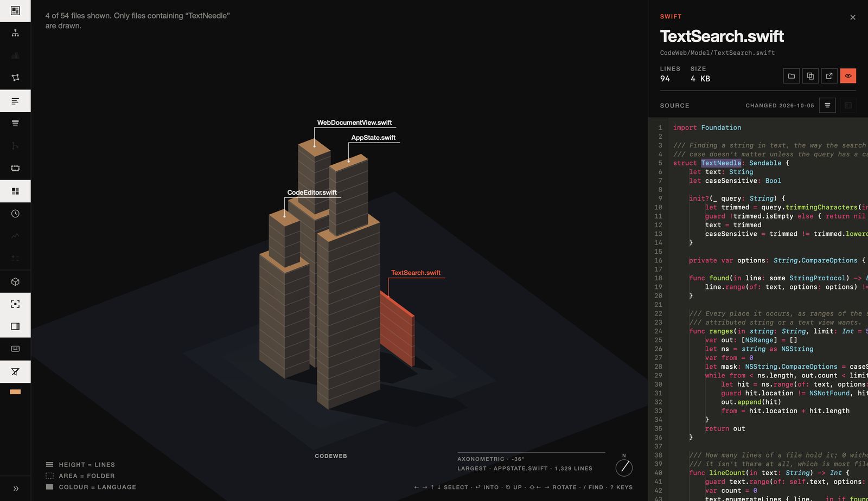Switch to the 3D cube view icon

point(15,281)
